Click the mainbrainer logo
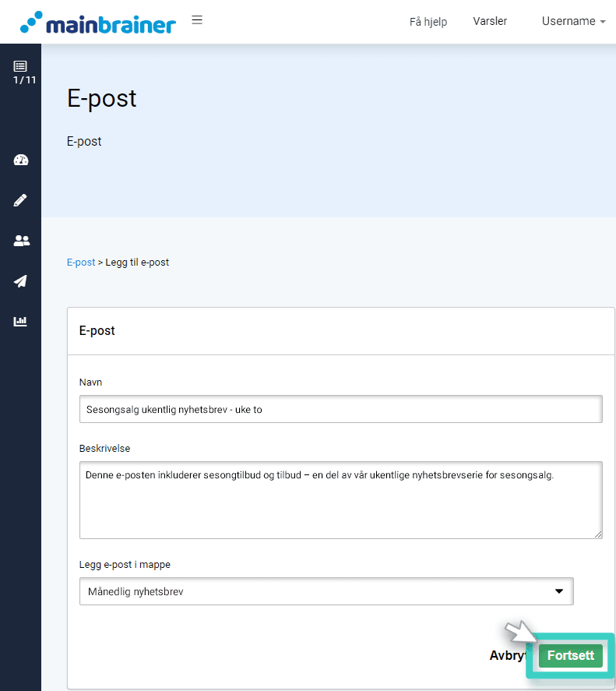Screen dimensions: 616x691 click(98, 23)
